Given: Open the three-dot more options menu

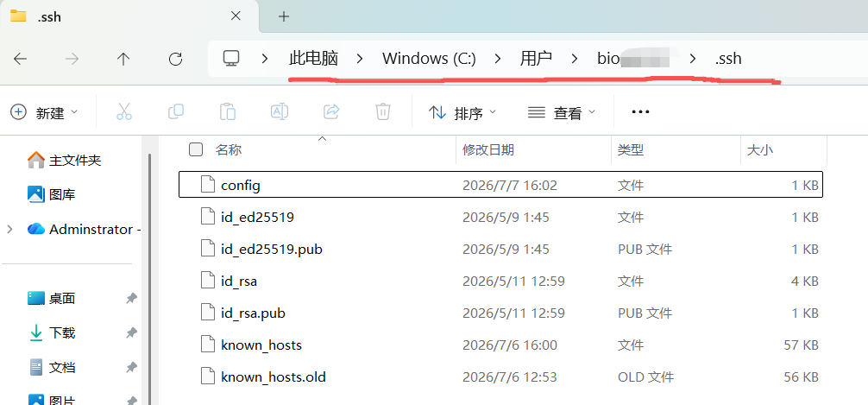Looking at the screenshot, I should [640, 112].
